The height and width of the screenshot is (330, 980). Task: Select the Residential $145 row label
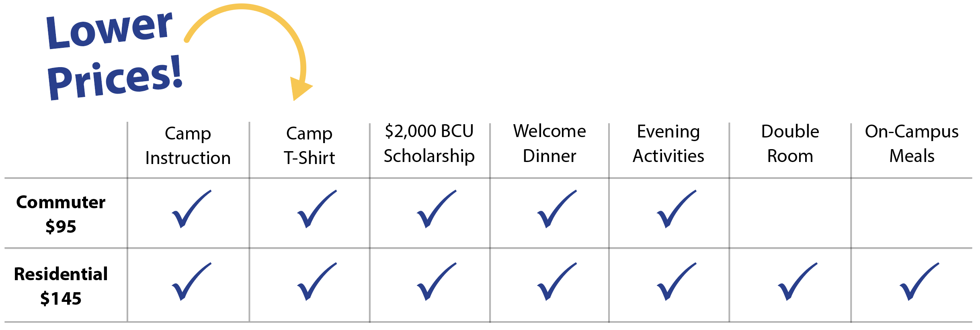(61, 286)
